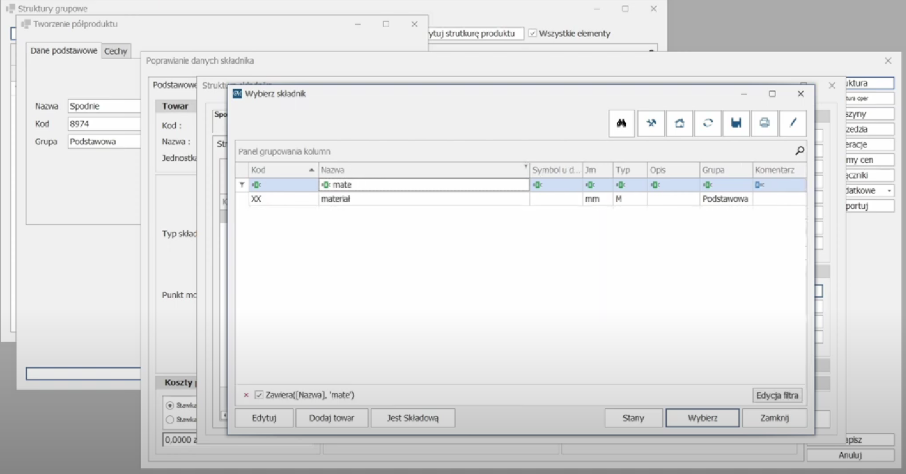This screenshot has height=474, width=906.
Task: Select the Dane podstawowe tab
Action: tap(64, 51)
